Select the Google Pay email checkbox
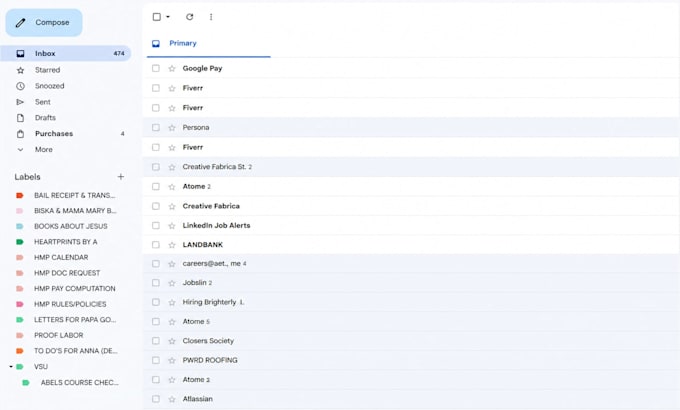 156,68
